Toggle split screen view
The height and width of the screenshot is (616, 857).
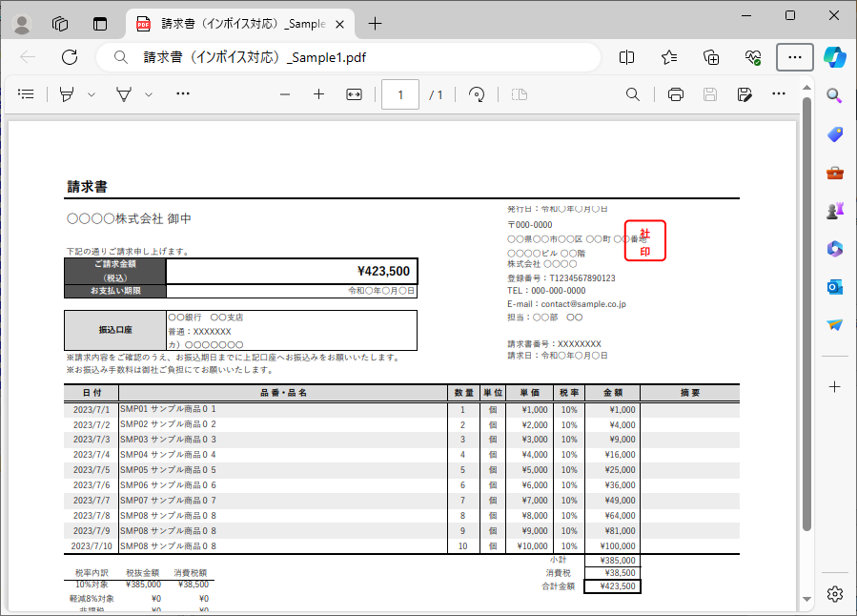pyautogui.click(x=626, y=57)
